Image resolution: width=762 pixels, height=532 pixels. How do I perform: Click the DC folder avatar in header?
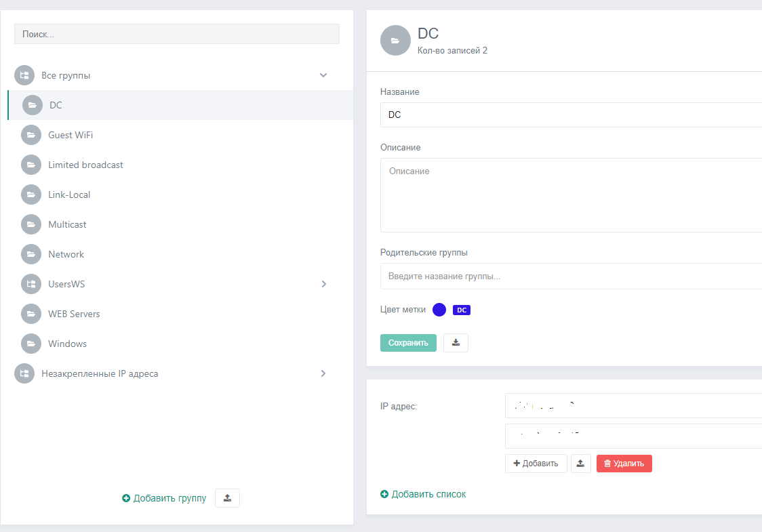click(x=395, y=41)
